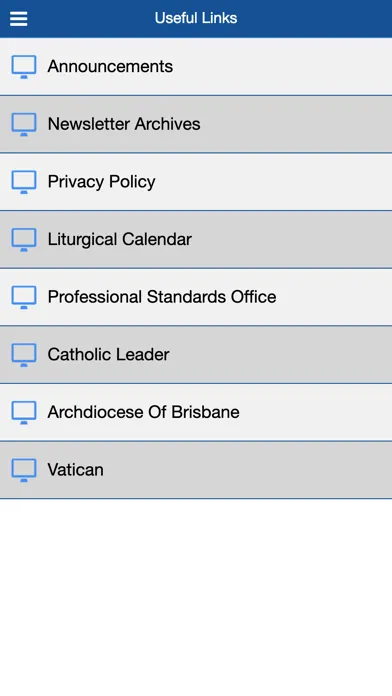Click the monitor icon beside Newsletter Archives

tap(24, 125)
